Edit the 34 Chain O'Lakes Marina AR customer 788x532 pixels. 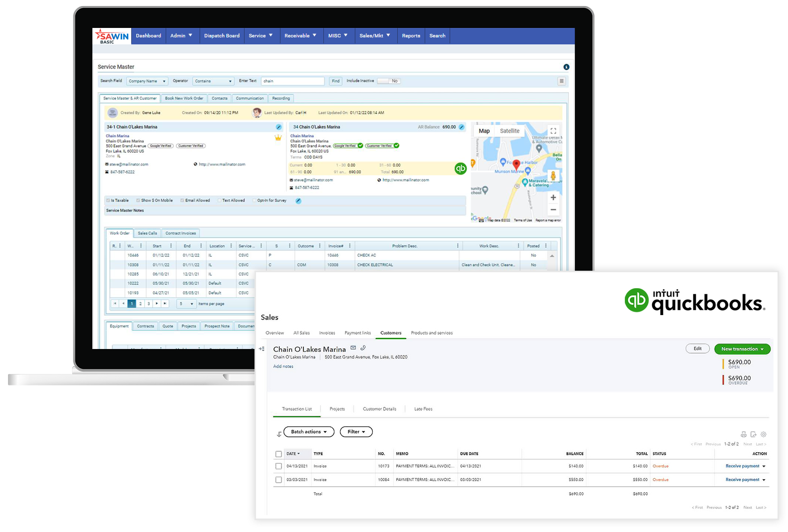(462, 127)
